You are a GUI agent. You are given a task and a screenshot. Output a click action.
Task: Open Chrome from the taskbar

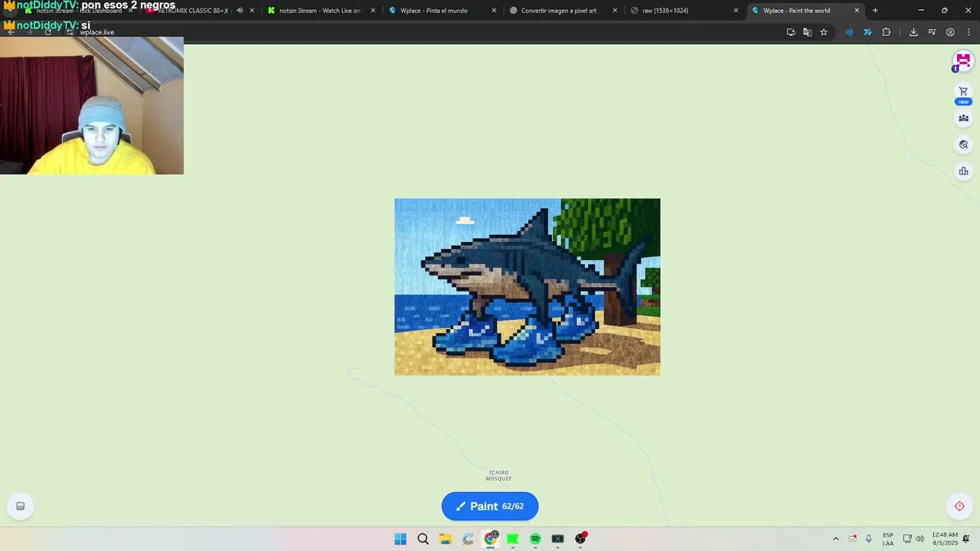click(x=491, y=539)
